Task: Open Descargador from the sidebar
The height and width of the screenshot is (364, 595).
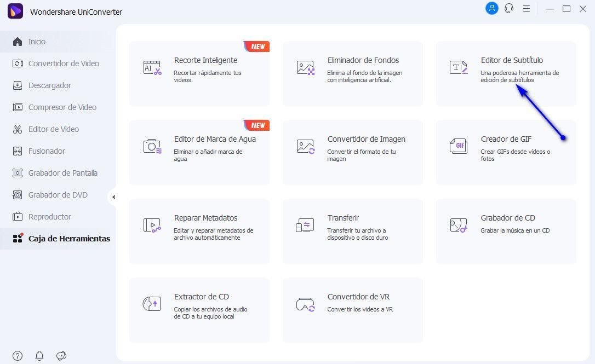Action: click(49, 85)
